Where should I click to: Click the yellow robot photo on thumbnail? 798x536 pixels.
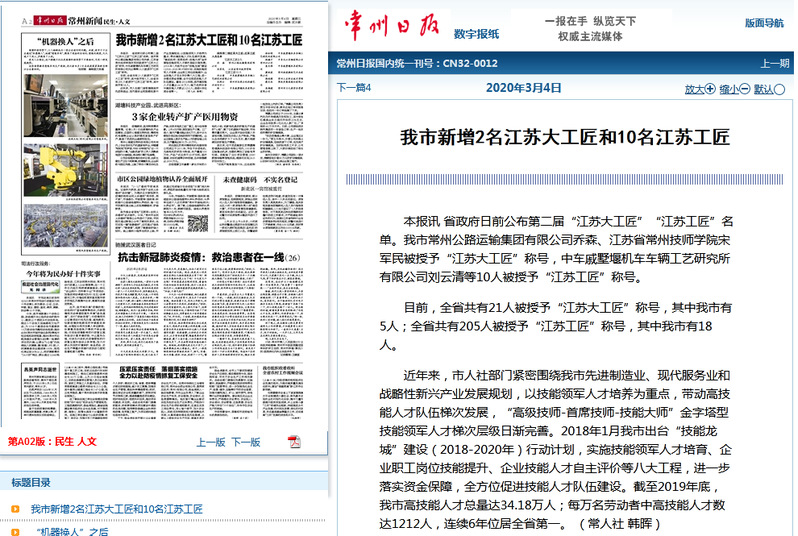(x=66, y=170)
